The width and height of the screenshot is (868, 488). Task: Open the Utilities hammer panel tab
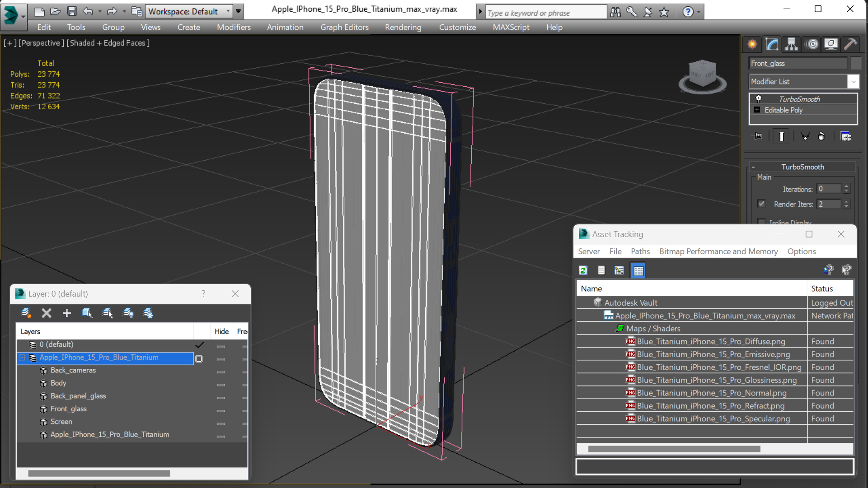(x=850, y=44)
